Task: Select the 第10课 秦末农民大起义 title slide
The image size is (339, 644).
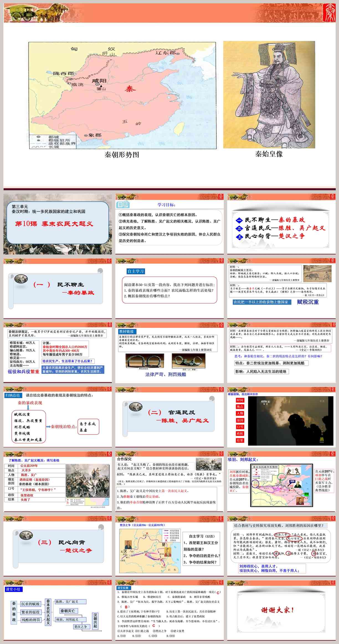Action: (x=58, y=224)
